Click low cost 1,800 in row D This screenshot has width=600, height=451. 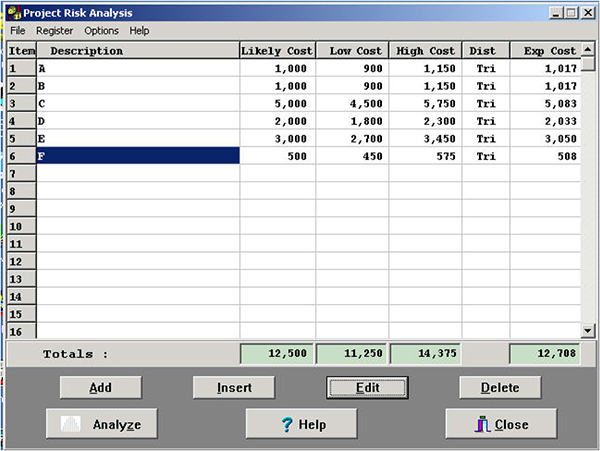click(352, 121)
